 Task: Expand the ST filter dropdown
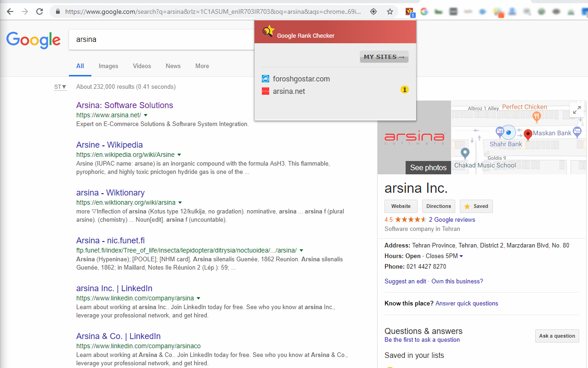click(x=60, y=86)
